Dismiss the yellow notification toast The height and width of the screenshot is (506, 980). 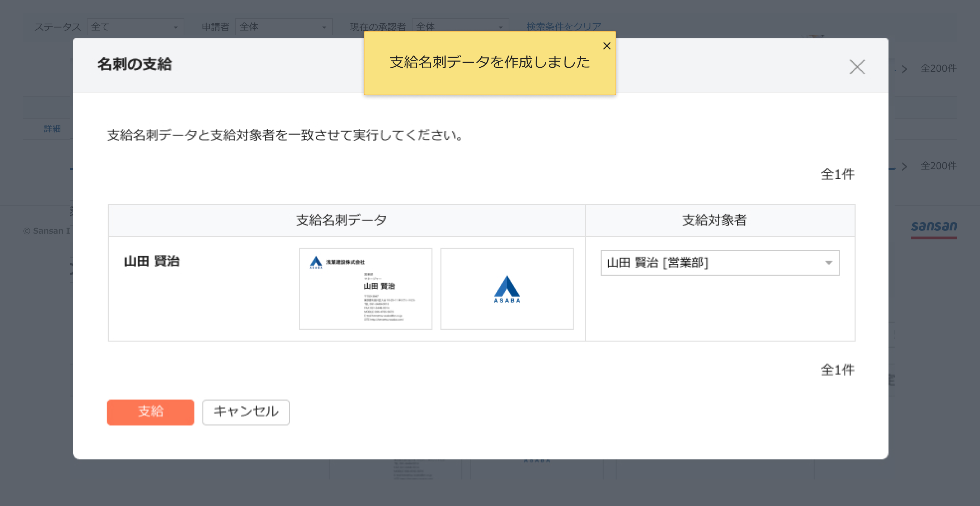click(607, 46)
